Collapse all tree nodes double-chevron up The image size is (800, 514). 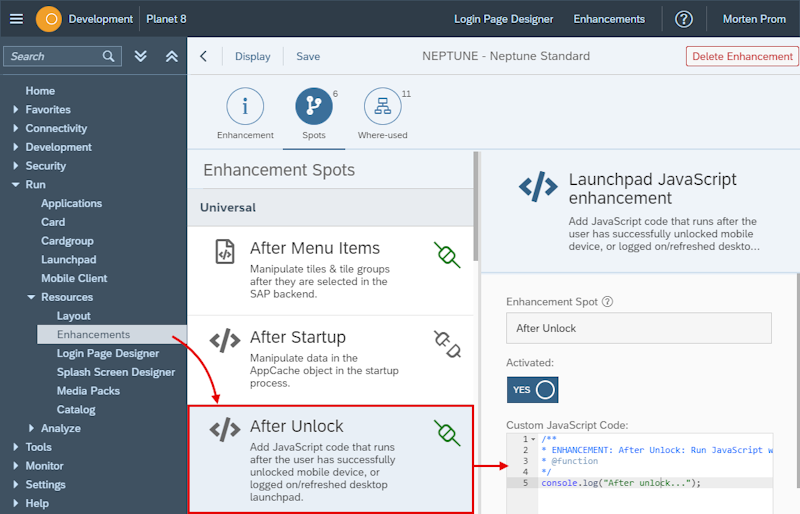click(171, 56)
